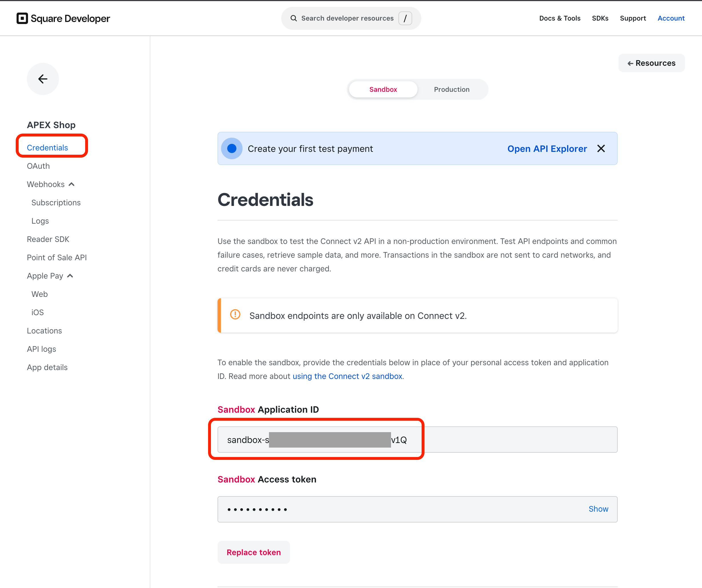The width and height of the screenshot is (702, 588).
Task: Go back via Resources arrow button
Action: click(651, 63)
